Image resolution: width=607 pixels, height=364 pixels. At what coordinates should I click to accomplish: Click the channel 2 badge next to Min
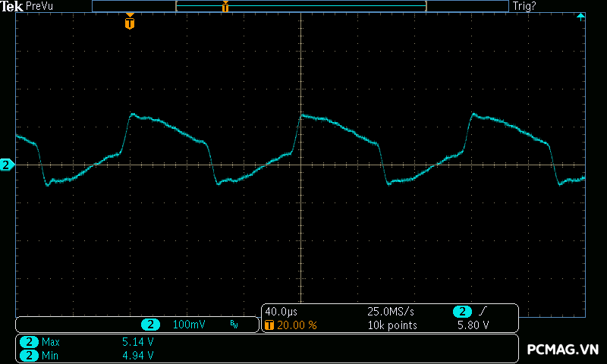[x=29, y=355]
